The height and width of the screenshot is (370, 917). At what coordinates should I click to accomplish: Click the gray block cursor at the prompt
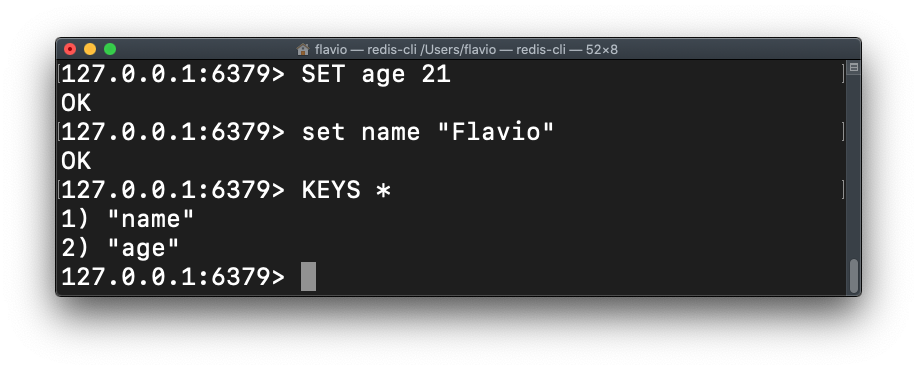coord(308,276)
